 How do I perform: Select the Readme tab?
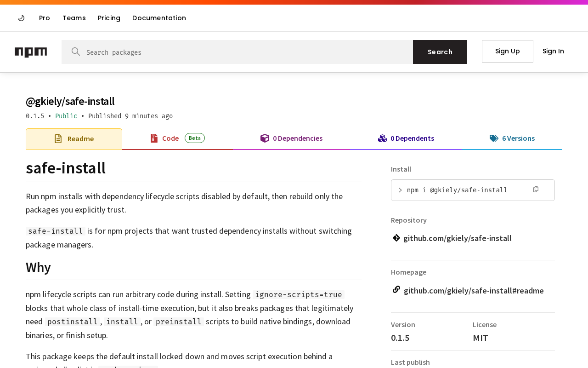coord(74,139)
